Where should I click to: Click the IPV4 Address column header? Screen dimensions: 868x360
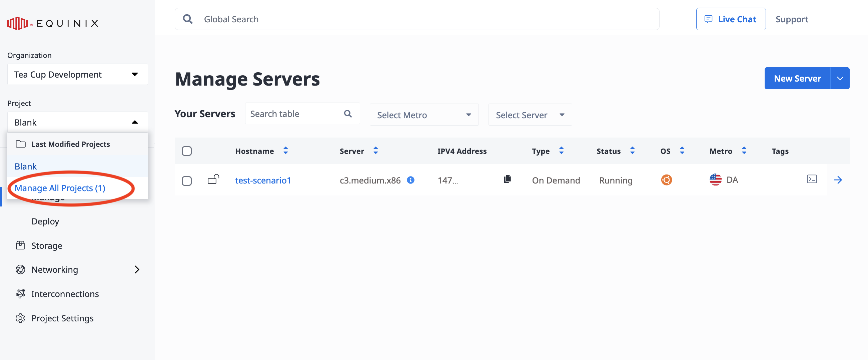[x=462, y=151]
